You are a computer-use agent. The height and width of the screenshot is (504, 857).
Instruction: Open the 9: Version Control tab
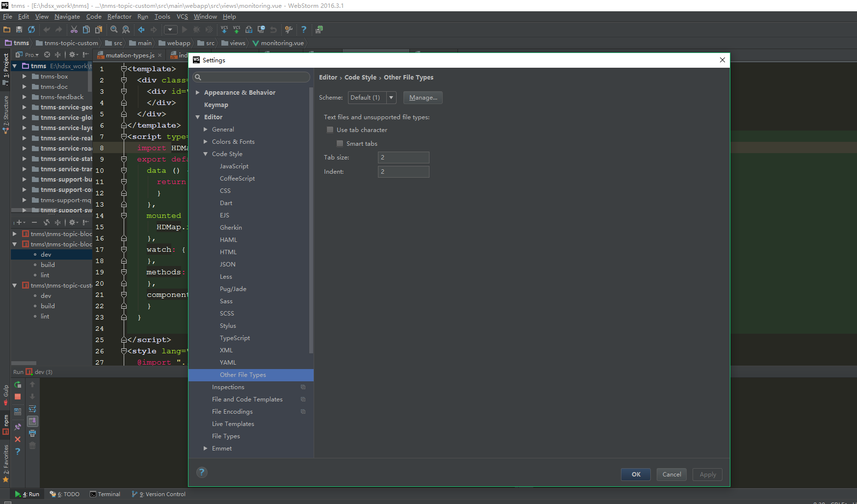(159, 494)
